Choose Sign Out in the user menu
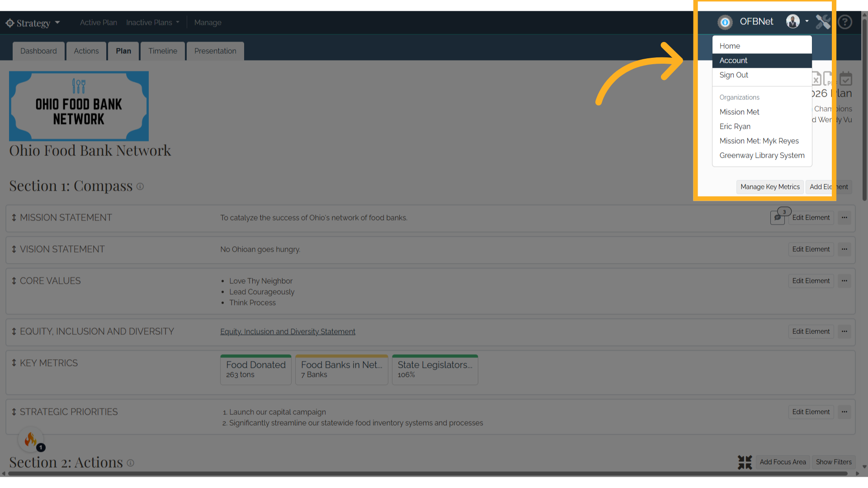This screenshot has width=868, height=488. tap(762, 75)
